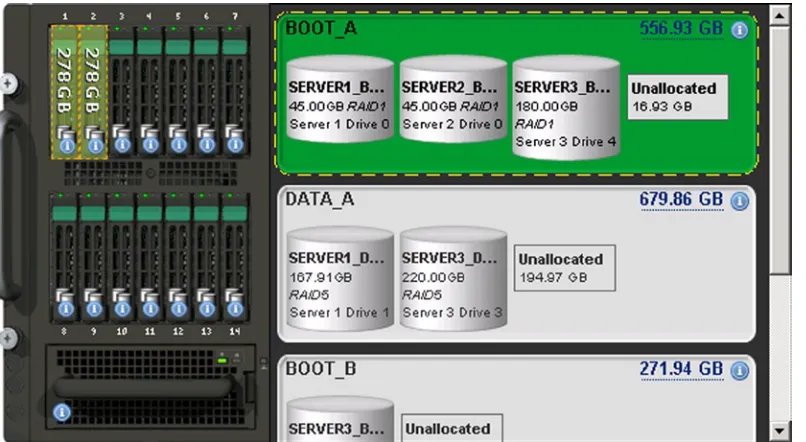Select the SERVER1_B virtual drive in BOOT_A
Screen dimensions: 806x442
coord(340,99)
